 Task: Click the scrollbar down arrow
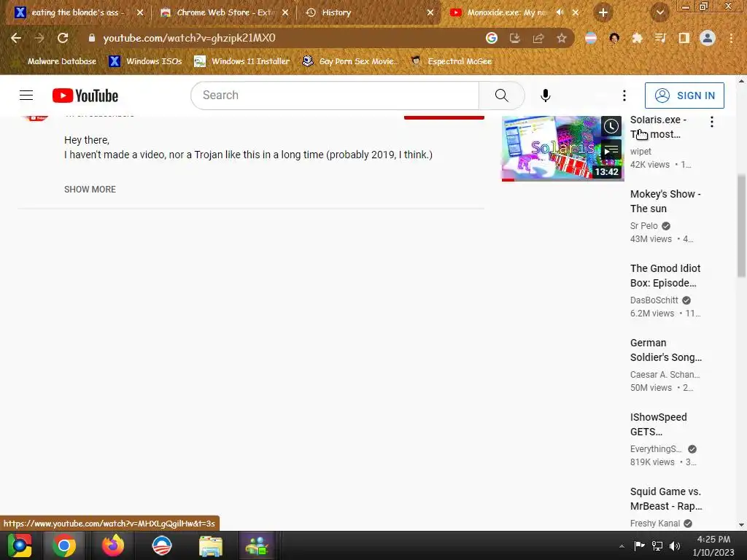[x=741, y=524]
